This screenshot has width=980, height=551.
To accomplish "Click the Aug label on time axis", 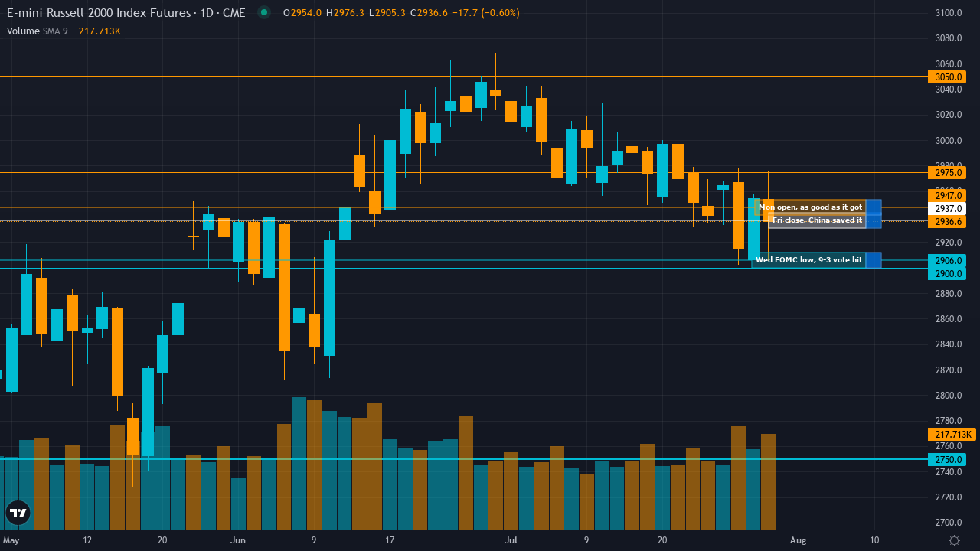I will coord(799,540).
